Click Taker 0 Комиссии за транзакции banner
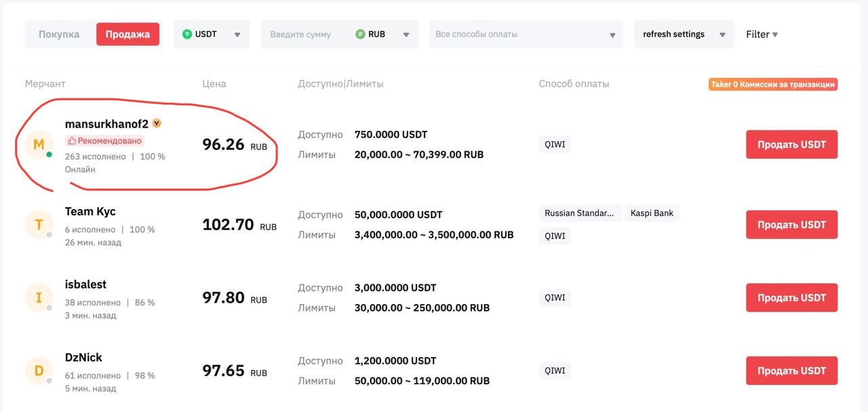Screen dimensions: 868x412 pos(772,85)
